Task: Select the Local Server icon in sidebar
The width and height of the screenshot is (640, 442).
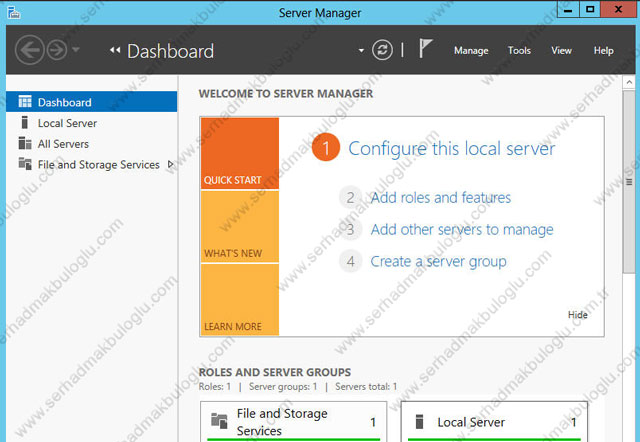Action: [x=24, y=122]
